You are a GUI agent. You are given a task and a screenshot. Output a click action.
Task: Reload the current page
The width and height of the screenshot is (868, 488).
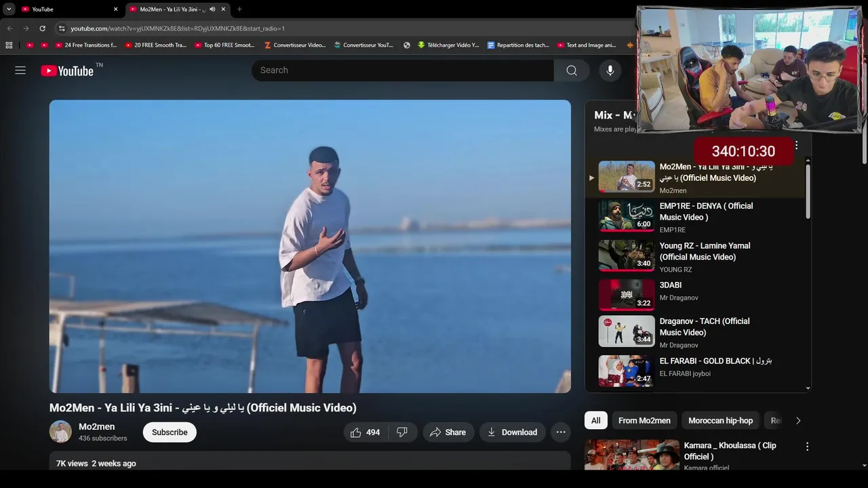(x=42, y=28)
